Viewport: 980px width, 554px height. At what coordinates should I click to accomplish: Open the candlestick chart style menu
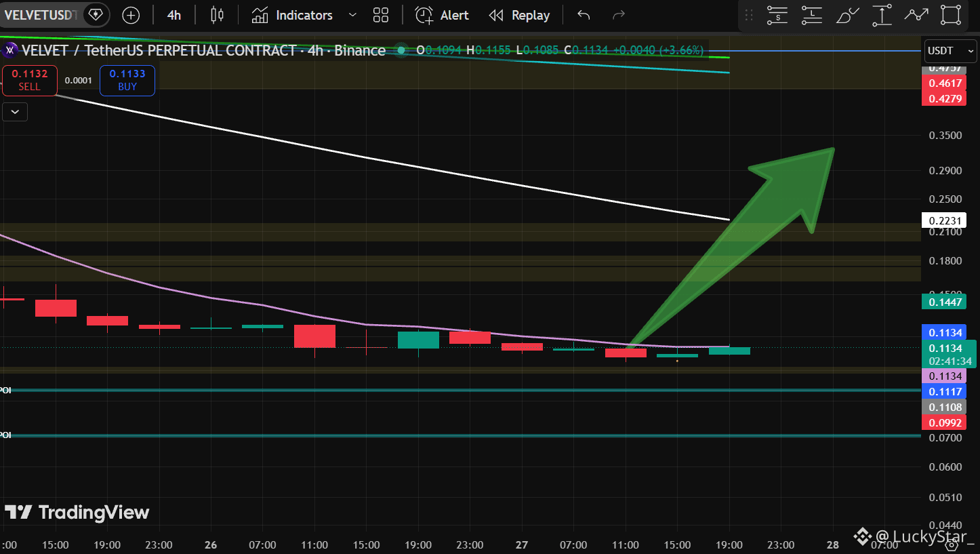(217, 15)
